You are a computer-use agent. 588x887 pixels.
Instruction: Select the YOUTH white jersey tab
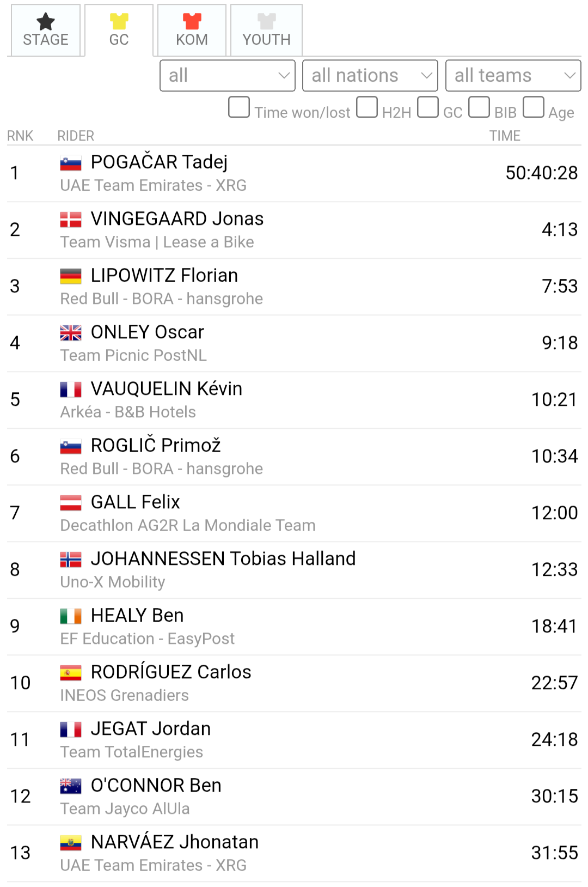pyautogui.click(x=266, y=31)
